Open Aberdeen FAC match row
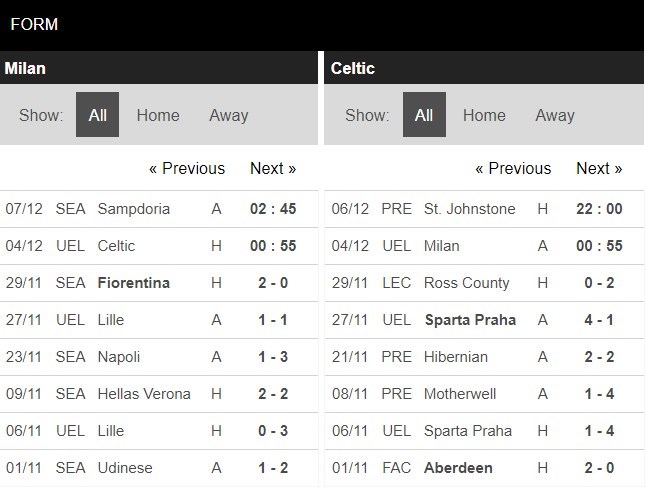 457,468
